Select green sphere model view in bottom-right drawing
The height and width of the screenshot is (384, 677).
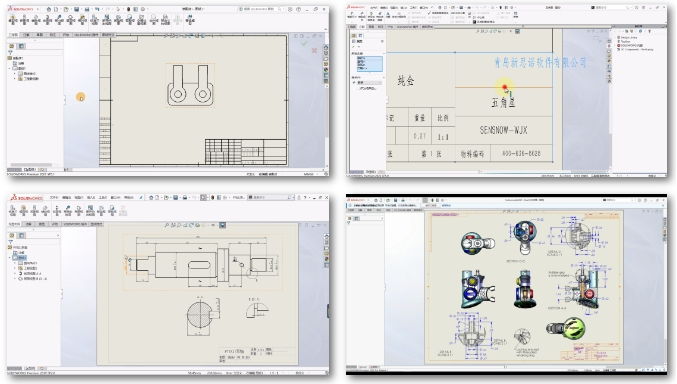(x=566, y=328)
